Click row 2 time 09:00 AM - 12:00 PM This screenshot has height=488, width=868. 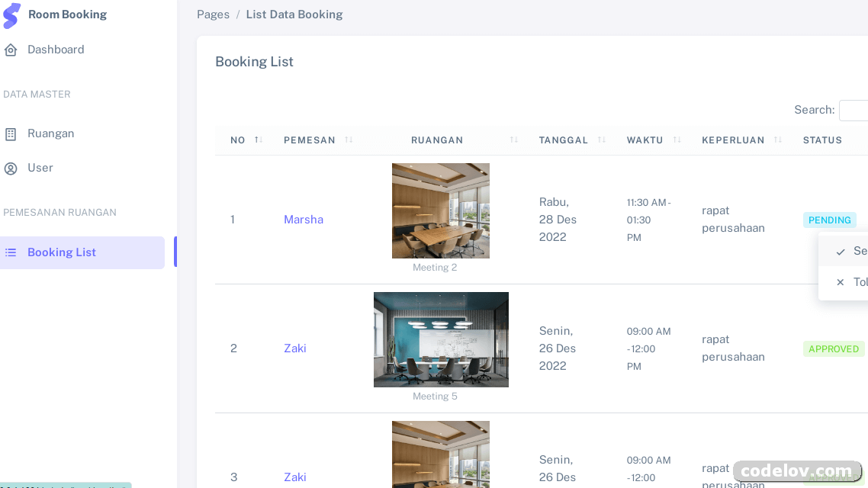649,349
